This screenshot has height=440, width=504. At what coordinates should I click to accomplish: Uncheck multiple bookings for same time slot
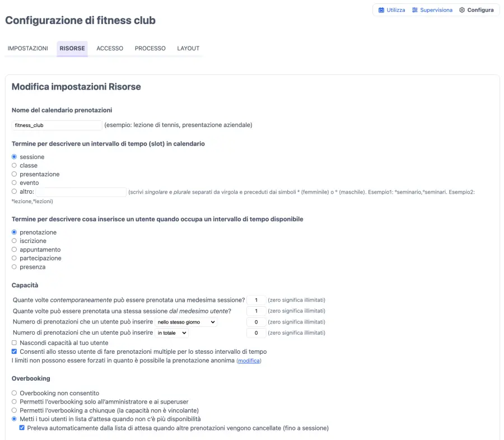tap(15, 352)
